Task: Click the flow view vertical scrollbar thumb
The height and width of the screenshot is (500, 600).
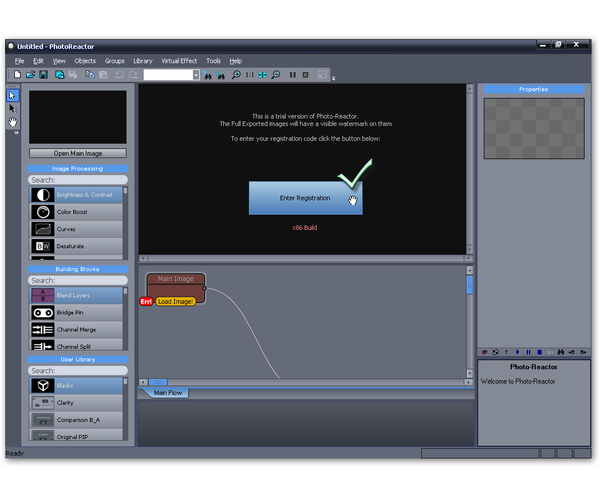Action: click(470, 285)
